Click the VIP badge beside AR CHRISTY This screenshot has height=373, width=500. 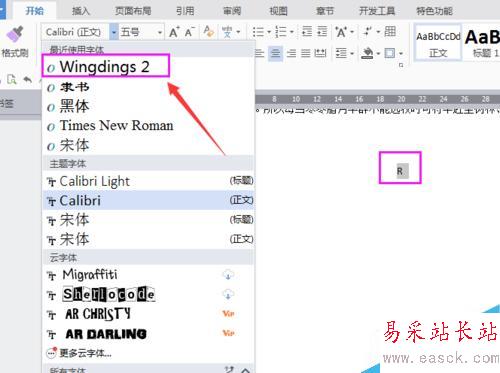pos(228,314)
